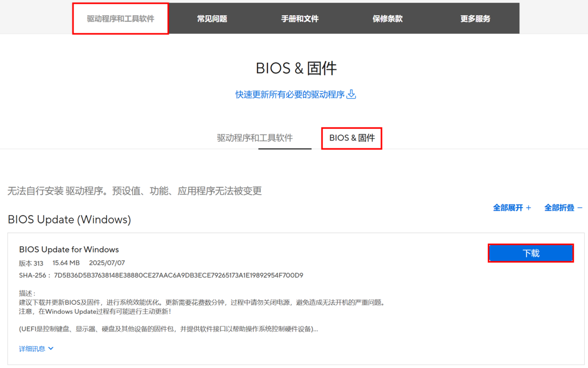Go to the 保修条款 tab

tap(387, 19)
